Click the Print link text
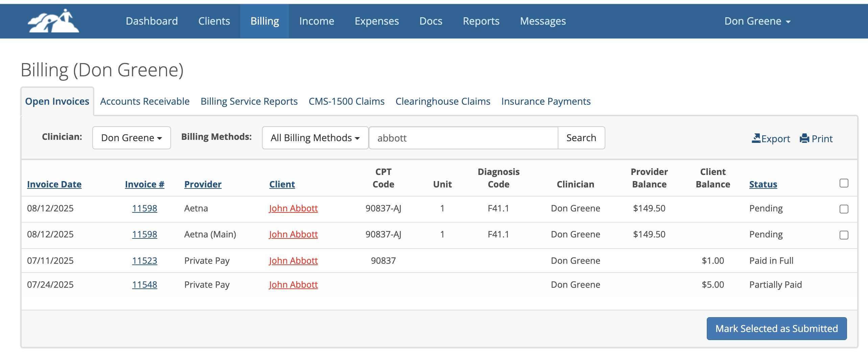Image resolution: width=868 pixels, height=358 pixels. 822,138
